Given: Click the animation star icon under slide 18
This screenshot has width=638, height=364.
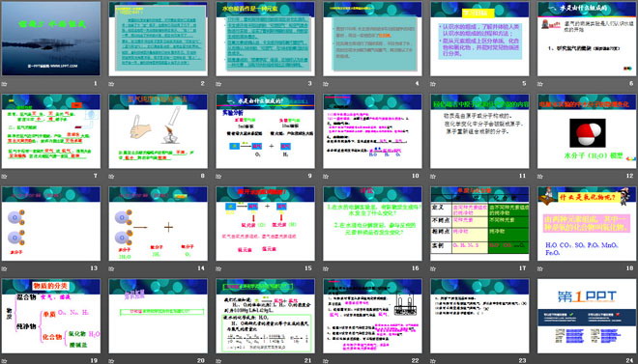Looking at the screenshot, I should click(540, 268).
